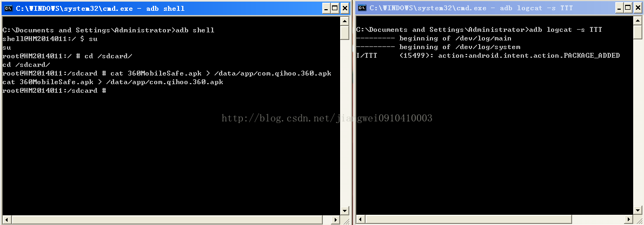Click the I/TTT PACKAGE_ADDED log line
This screenshot has width=644, height=225.
click(x=488, y=56)
